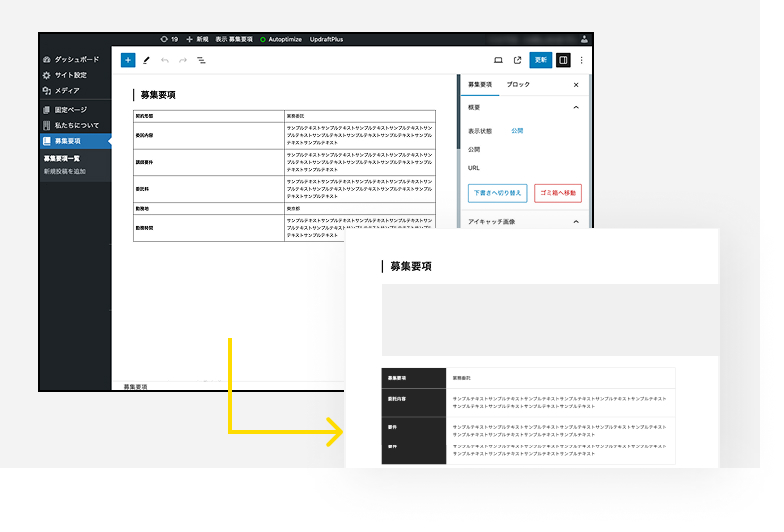784x532 pixels.
Task: Select the highlighted 募集要項 sidebar menu
Action: tap(75, 141)
